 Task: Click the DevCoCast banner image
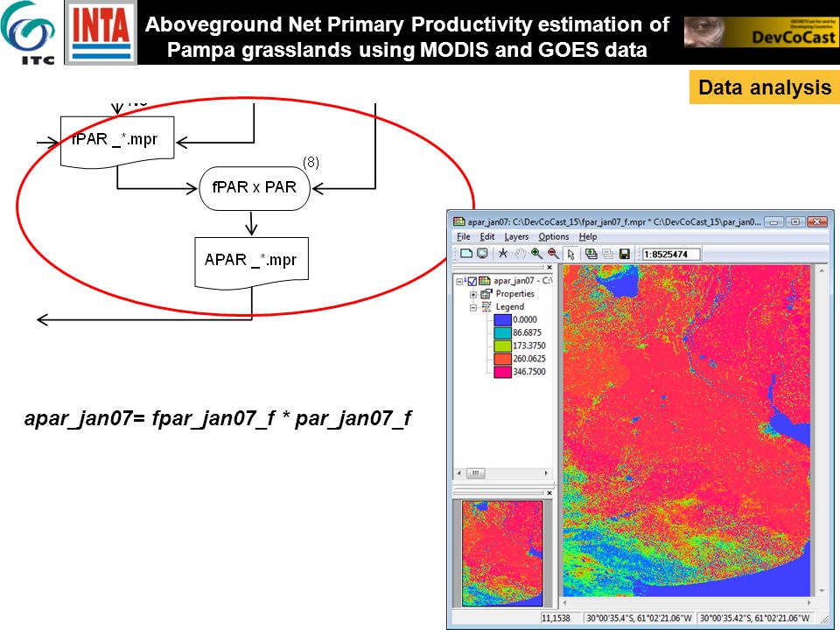(x=761, y=32)
